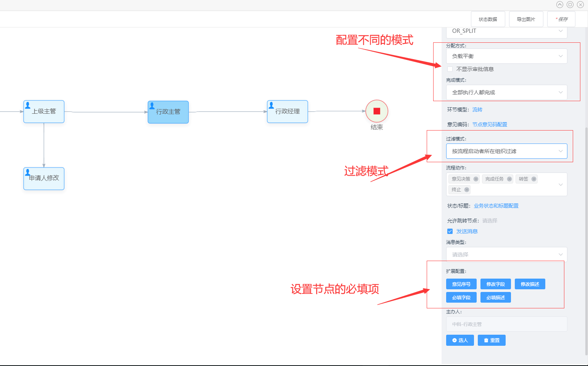Open the 节点意见码配置 link

(x=490, y=124)
